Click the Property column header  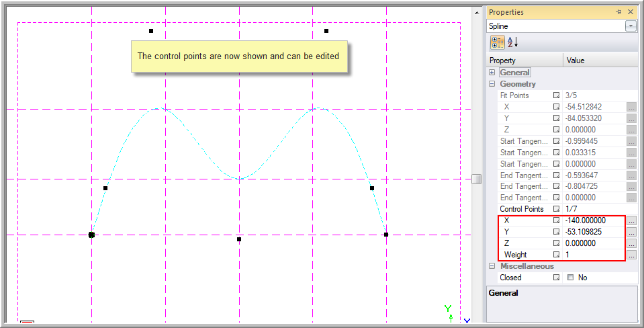pyautogui.click(x=524, y=60)
